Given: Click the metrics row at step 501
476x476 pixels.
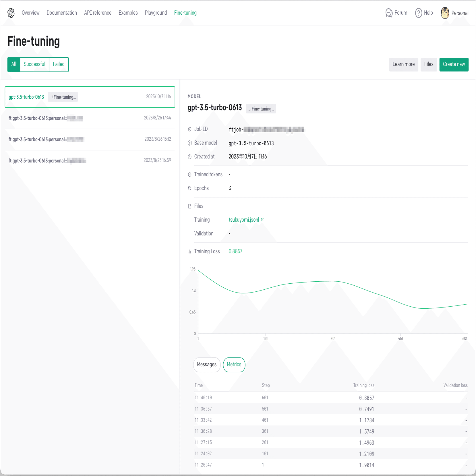Looking at the screenshot, I should pos(331,409).
